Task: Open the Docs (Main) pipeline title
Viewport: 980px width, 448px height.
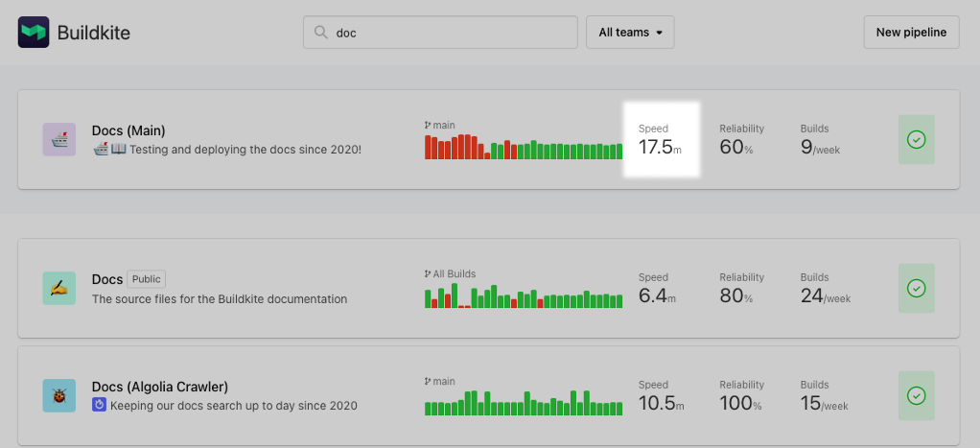Action: click(128, 130)
